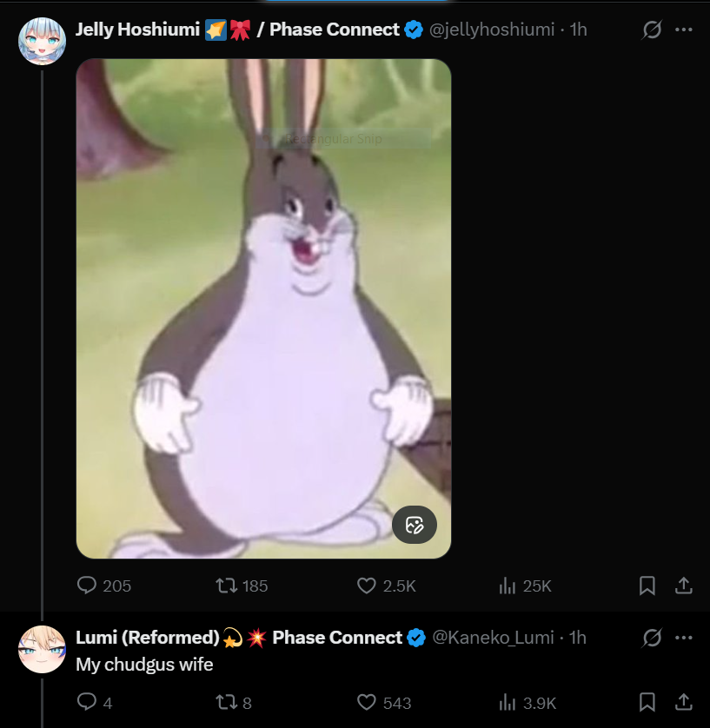The height and width of the screenshot is (728, 710).
Task: Share Jelly Hoshiumi's post
Action: click(x=684, y=586)
